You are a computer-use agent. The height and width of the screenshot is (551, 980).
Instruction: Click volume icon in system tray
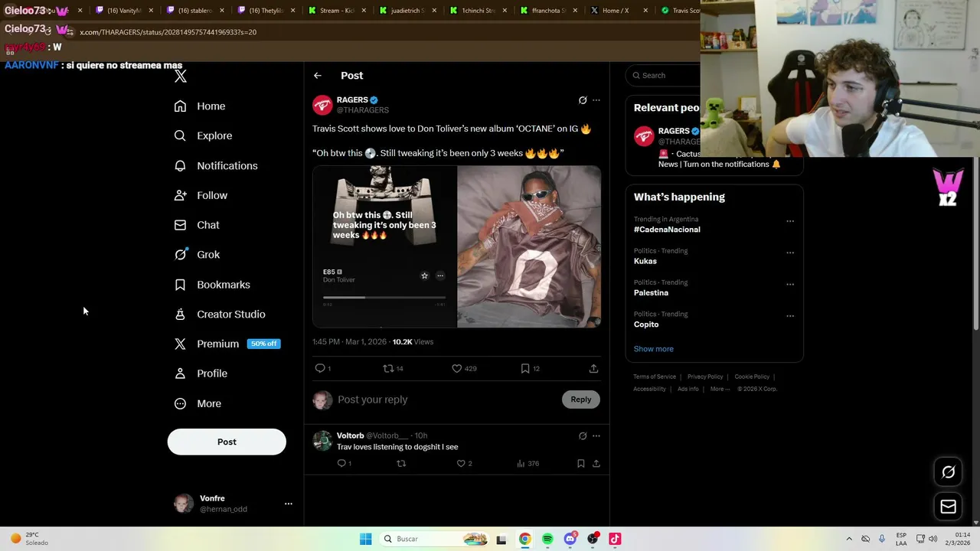pos(933,539)
